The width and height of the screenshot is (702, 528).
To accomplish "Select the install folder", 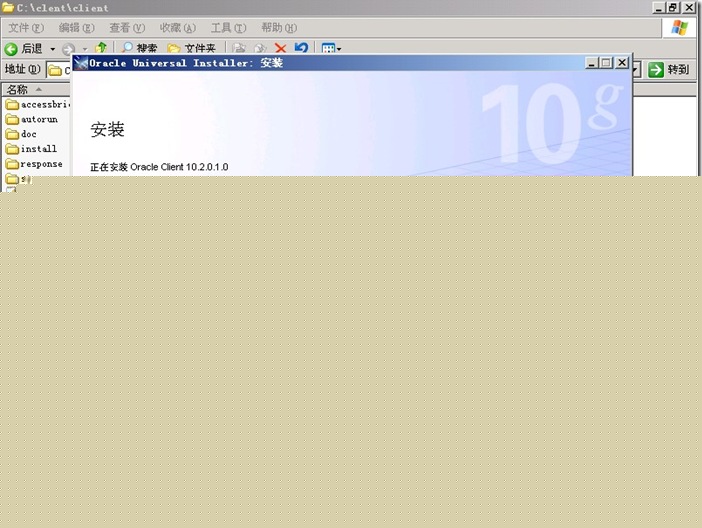I will (31, 149).
